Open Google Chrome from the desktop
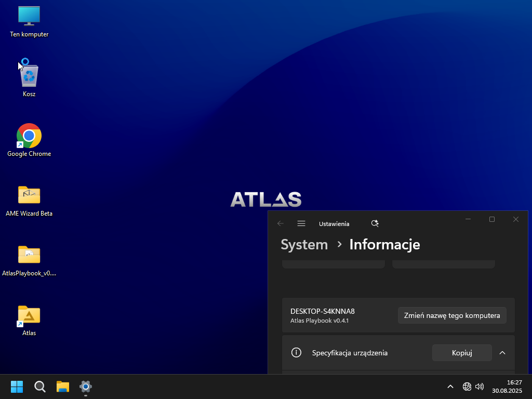Screen dimensions: 532x399 pos(29,136)
